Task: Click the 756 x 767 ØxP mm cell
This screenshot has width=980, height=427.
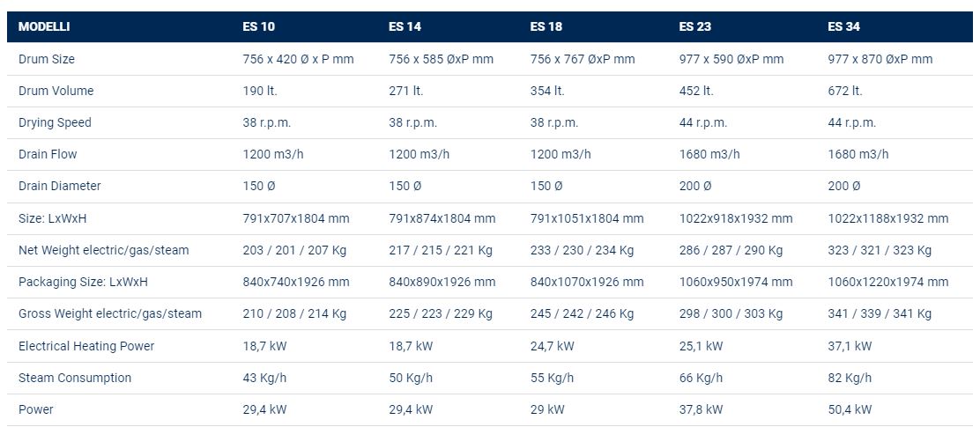Action: coord(583,59)
